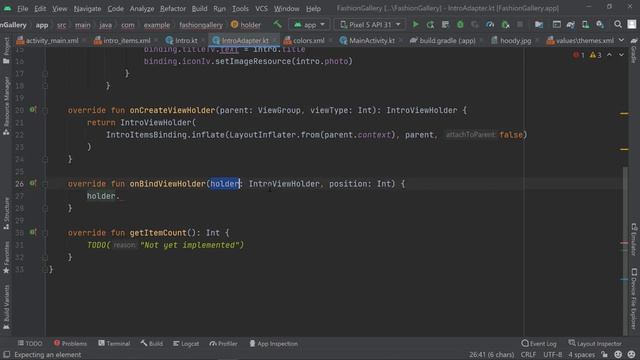The image size is (640, 360).
Task: Click the sad face feedback icon
Action: pyautogui.click(x=631, y=355)
